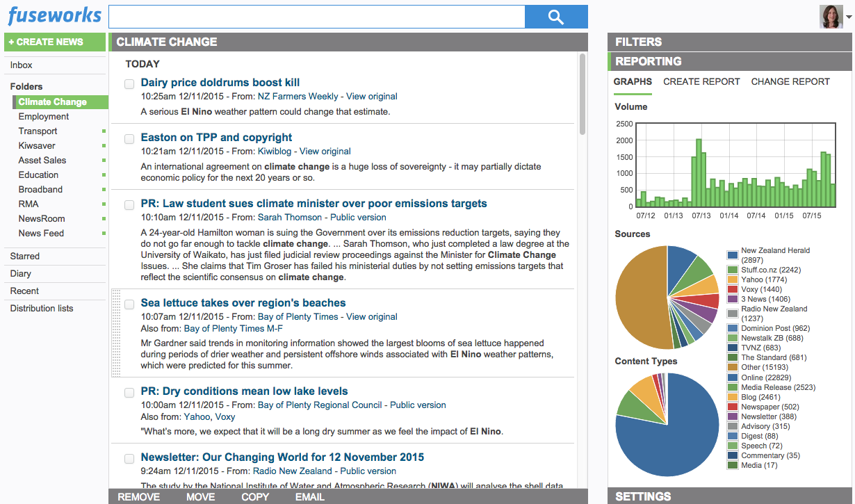Image resolution: width=855 pixels, height=504 pixels.
Task: Open 'Sea lettuce takes over region's beaches' headline
Action: click(x=243, y=303)
